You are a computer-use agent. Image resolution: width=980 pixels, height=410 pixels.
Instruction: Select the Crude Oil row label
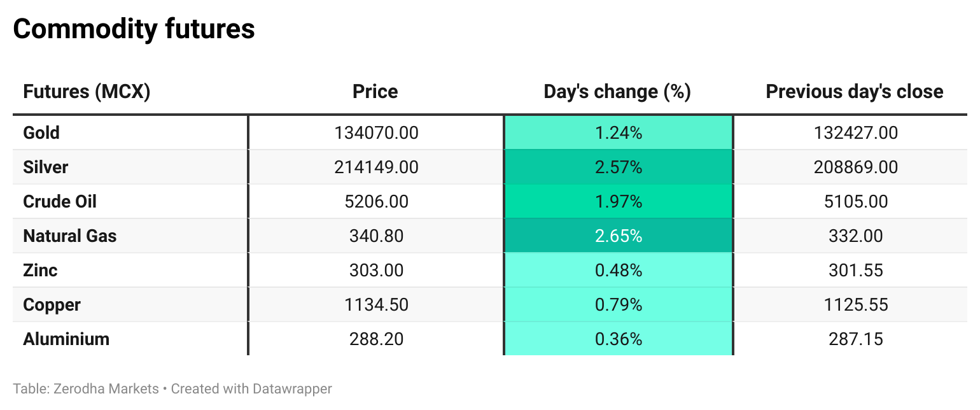coord(60,202)
